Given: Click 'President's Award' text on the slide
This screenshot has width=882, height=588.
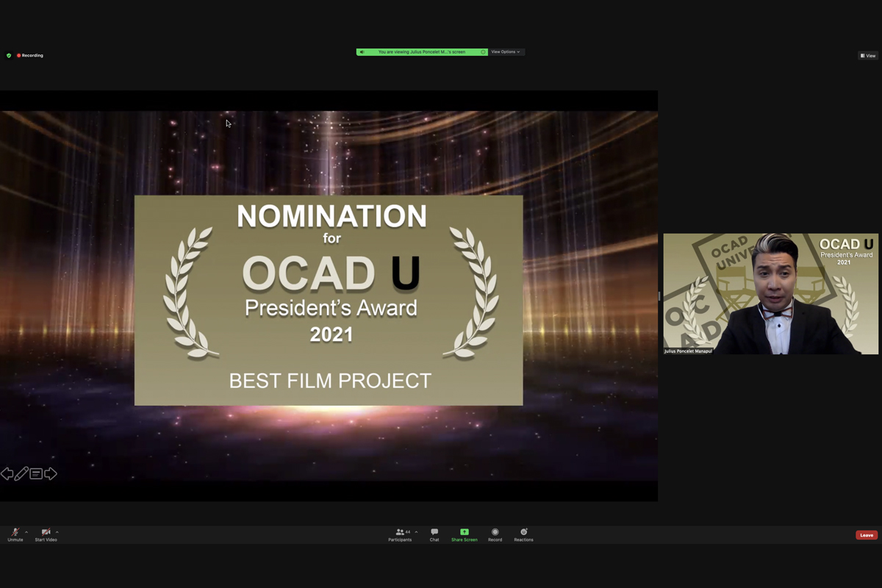Looking at the screenshot, I should [x=331, y=307].
